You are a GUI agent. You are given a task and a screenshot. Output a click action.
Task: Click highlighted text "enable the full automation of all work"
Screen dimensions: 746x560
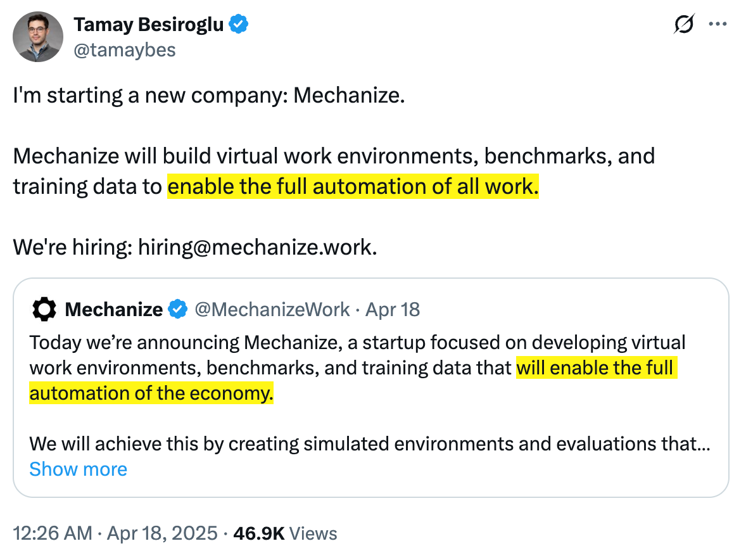tap(353, 187)
